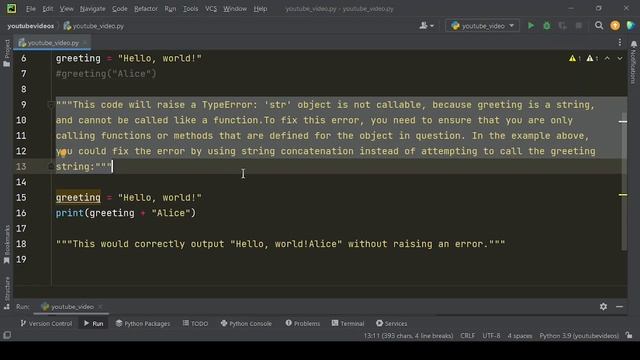Click cursor position 13:11 in status bar

[408, 336]
